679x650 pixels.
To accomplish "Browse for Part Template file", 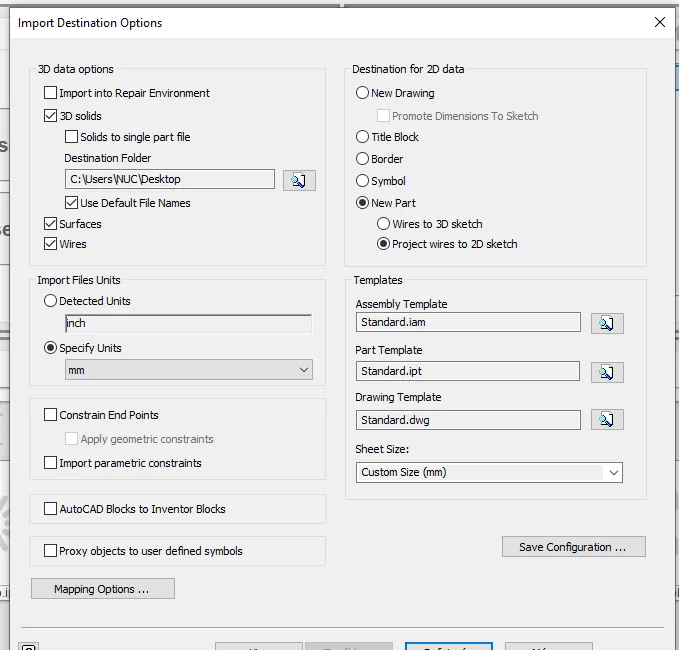I will (606, 372).
